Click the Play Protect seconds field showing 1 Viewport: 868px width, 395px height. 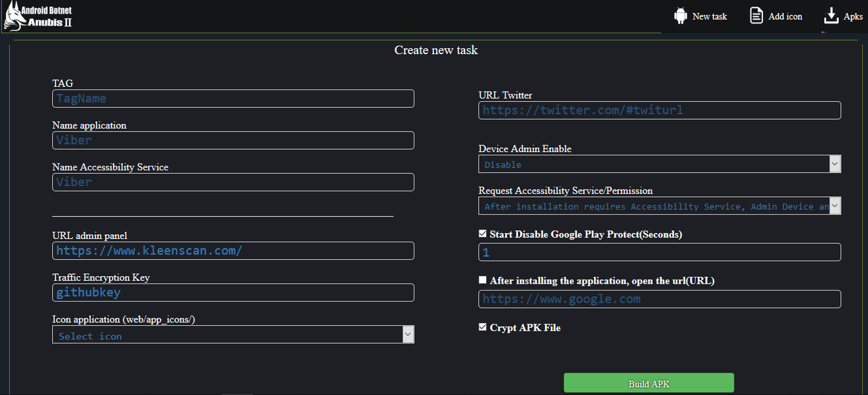point(660,252)
